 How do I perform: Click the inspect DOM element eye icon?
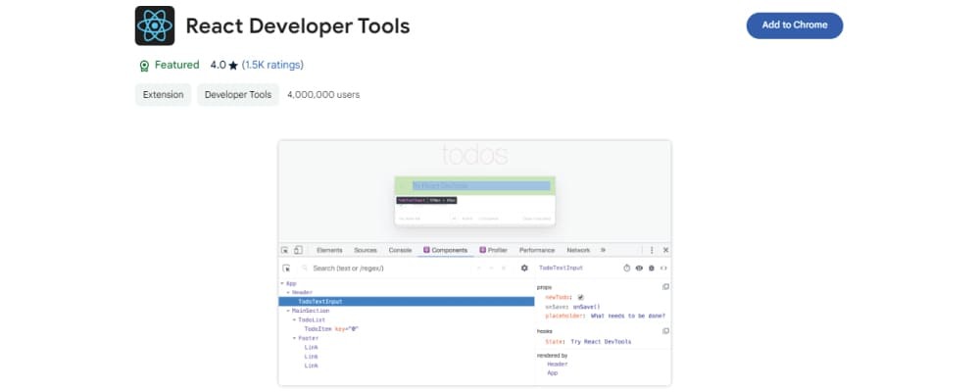click(x=639, y=268)
